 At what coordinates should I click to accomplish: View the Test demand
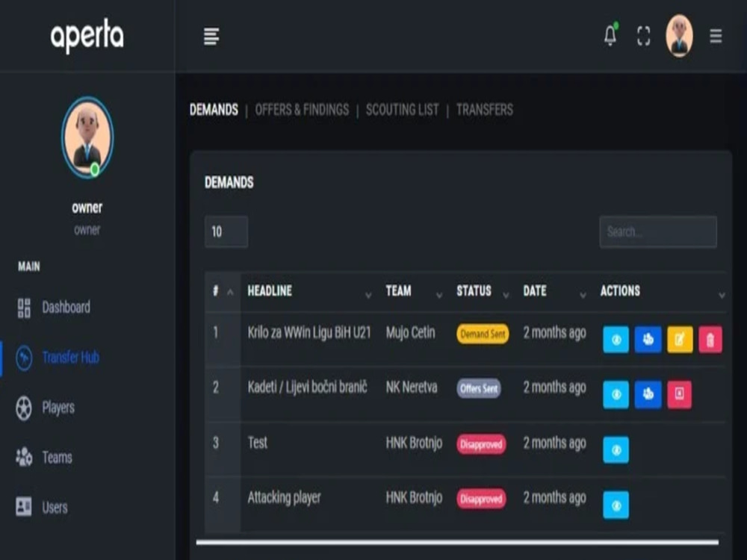tap(616, 449)
